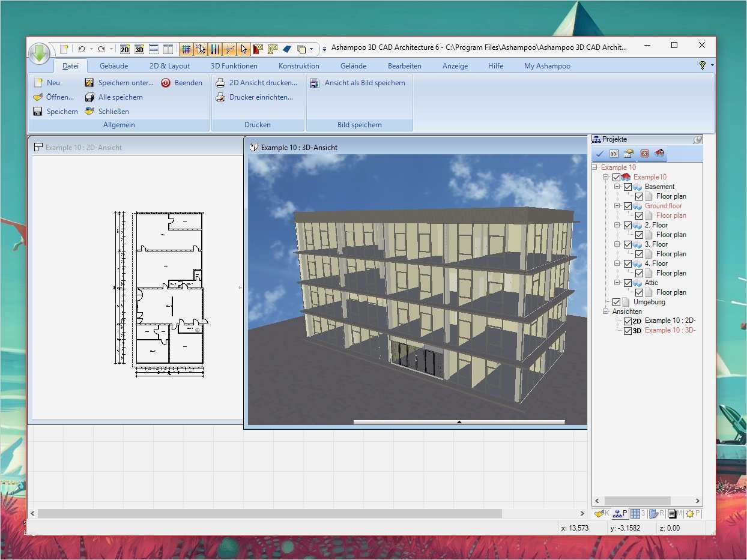The width and height of the screenshot is (747, 560).
Task: Click the 3D view icon in quick toolbar
Action: 139,49
